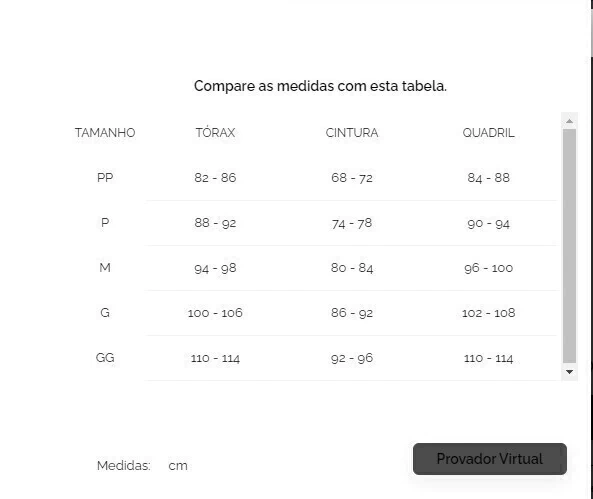Select the G size row label
Image resolution: width=593 pixels, height=499 pixels.
[x=105, y=312]
